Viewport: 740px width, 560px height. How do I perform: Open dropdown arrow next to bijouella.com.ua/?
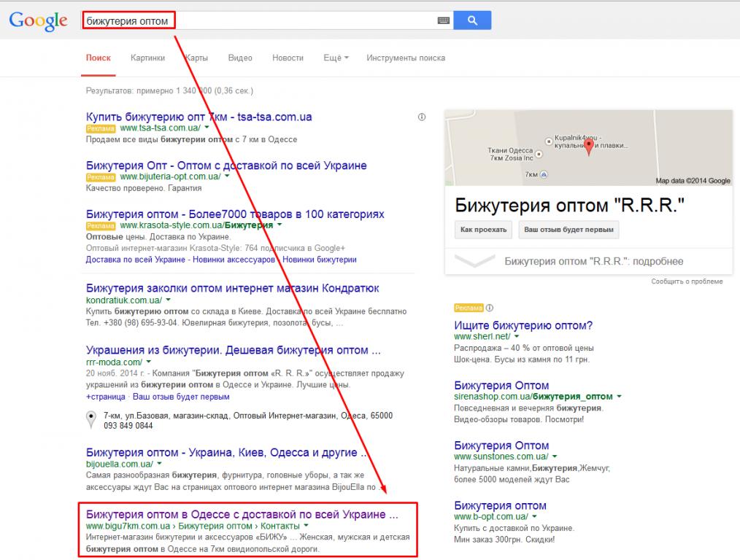coord(160,464)
